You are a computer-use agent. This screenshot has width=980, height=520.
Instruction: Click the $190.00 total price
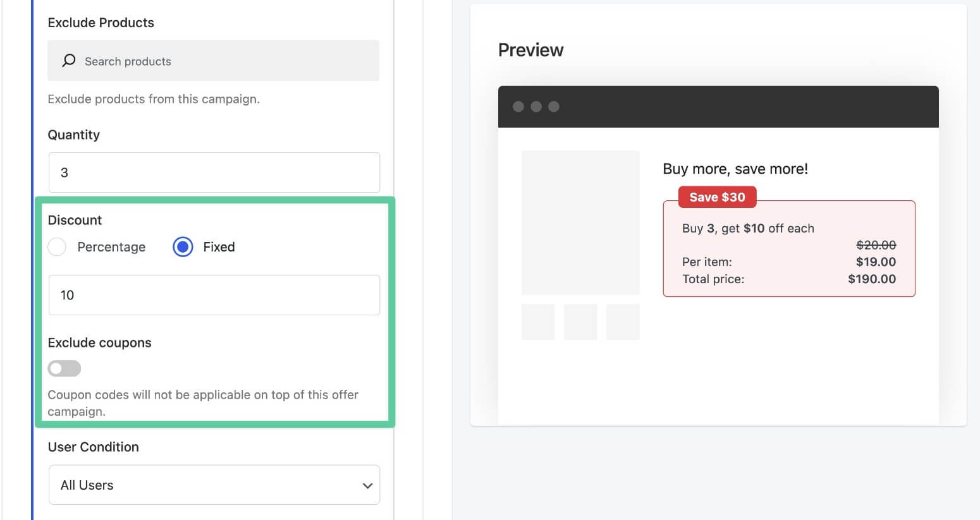(x=872, y=279)
